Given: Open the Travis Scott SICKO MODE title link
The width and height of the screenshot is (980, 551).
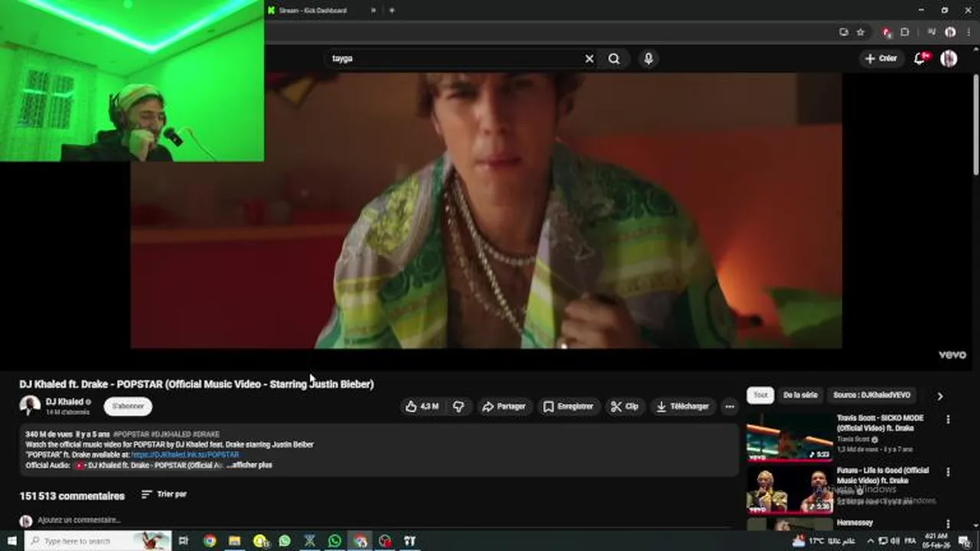Looking at the screenshot, I should click(880, 423).
